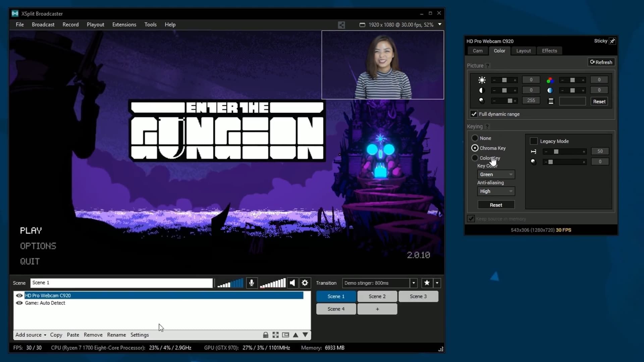
Task: Enable Legacy Mode checkbox
Action: click(533, 141)
